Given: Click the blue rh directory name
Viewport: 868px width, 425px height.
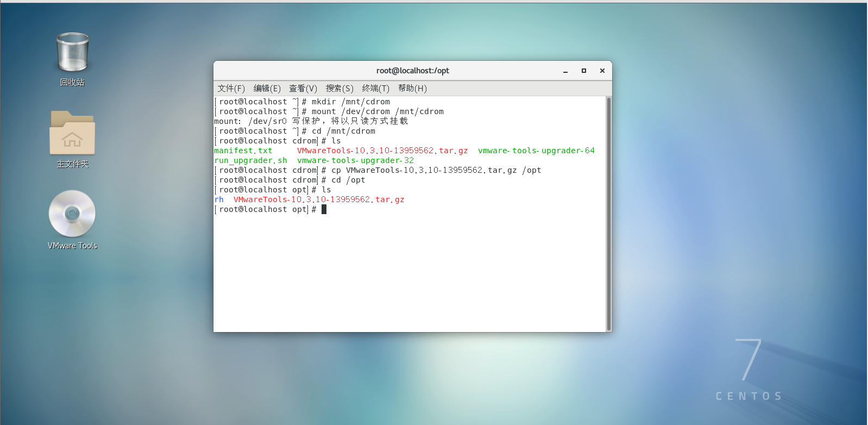Looking at the screenshot, I should tap(219, 199).
